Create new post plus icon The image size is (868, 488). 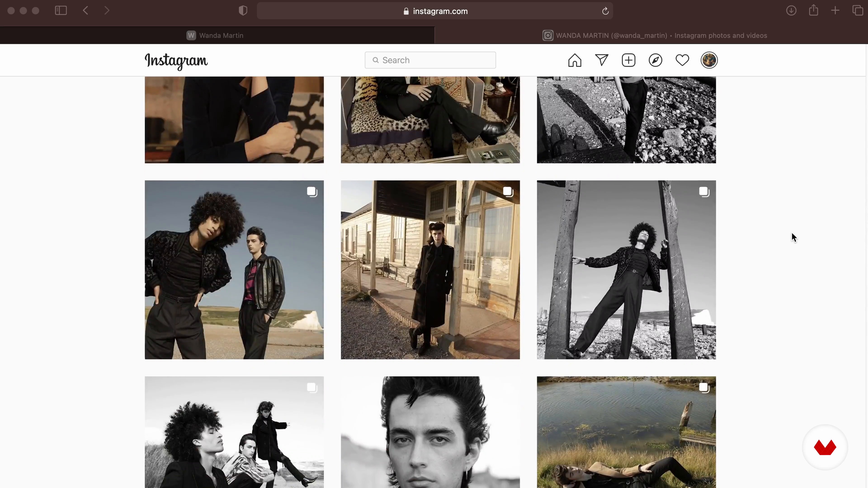pyautogui.click(x=628, y=60)
